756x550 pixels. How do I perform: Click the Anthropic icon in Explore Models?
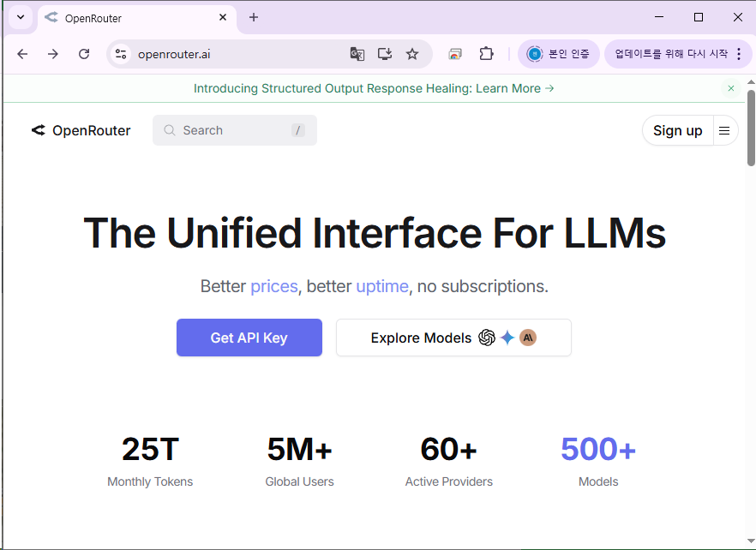coord(528,338)
